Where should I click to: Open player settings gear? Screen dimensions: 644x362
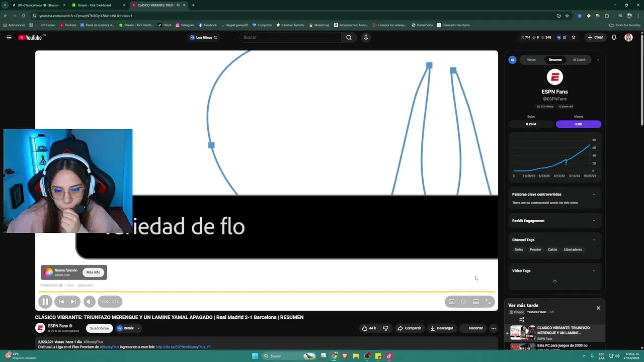[464, 302]
